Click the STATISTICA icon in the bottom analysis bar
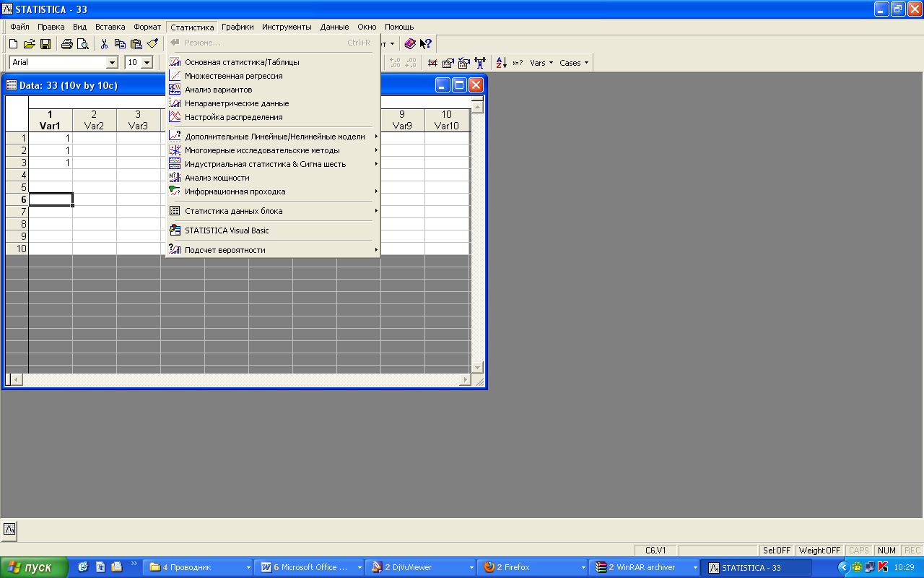 pyautogui.click(x=9, y=529)
